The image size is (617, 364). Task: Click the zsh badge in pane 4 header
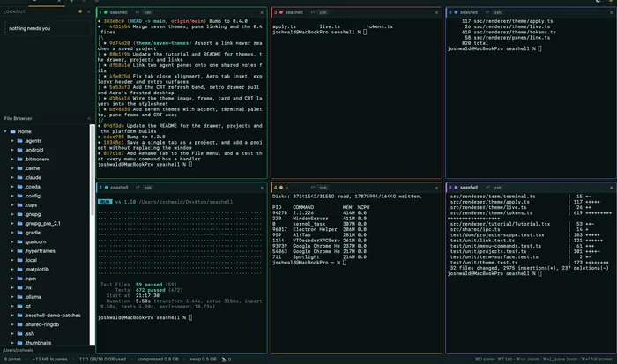click(x=323, y=188)
